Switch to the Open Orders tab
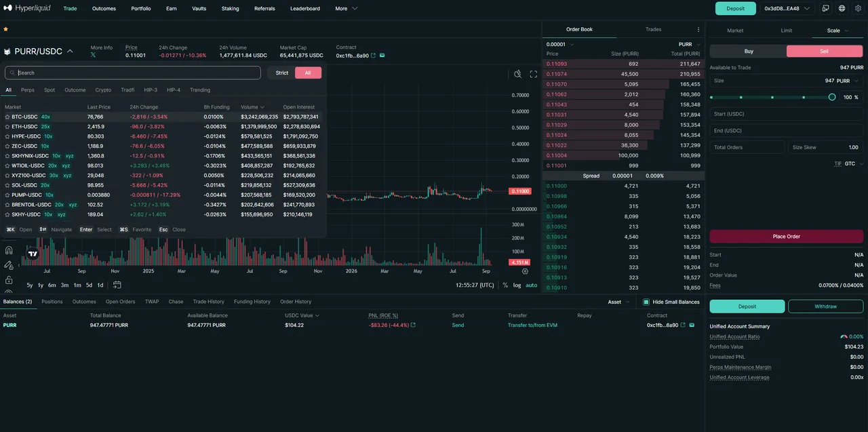 tap(120, 302)
